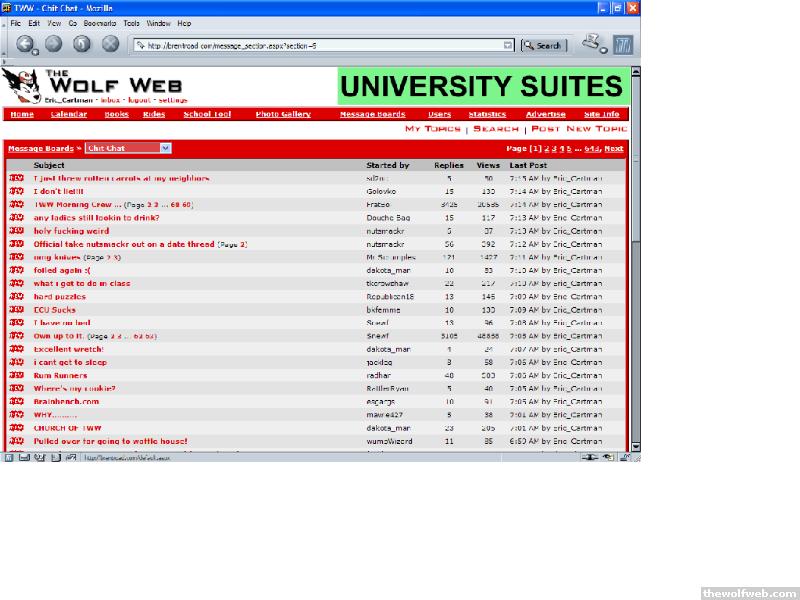The height and width of the screenshot is (600, 800).
Task: Click the Print icon in the toolbar
Action: (x=594, y=42)
